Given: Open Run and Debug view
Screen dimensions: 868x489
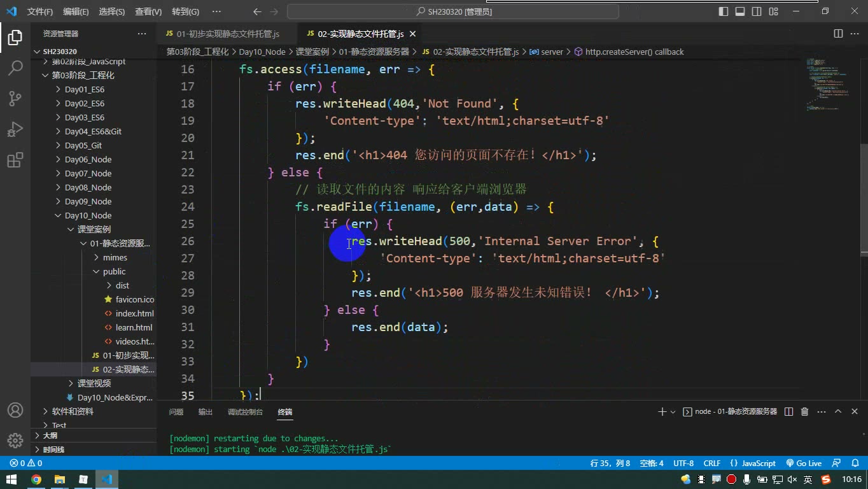Looking at the screenshot, I should coord(15,129).
